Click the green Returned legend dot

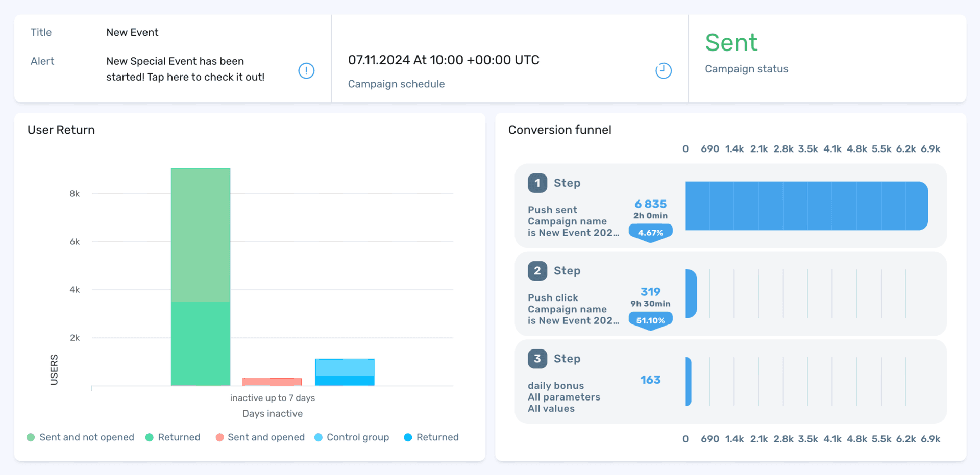(150, 437)
